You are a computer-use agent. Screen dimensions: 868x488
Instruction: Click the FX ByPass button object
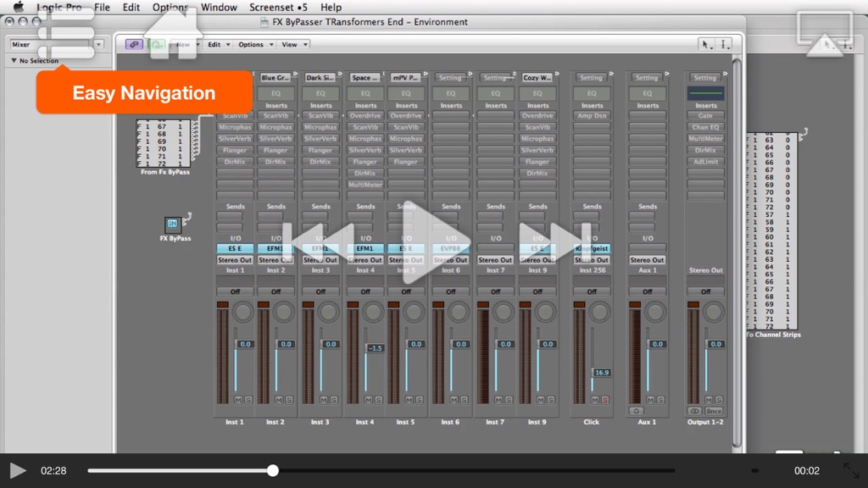point(172,224)
